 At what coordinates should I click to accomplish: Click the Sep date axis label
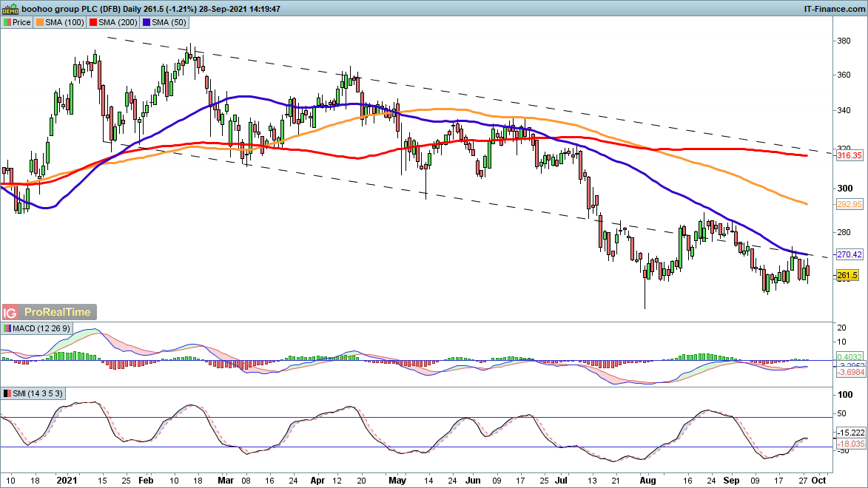tap(731, 481)
